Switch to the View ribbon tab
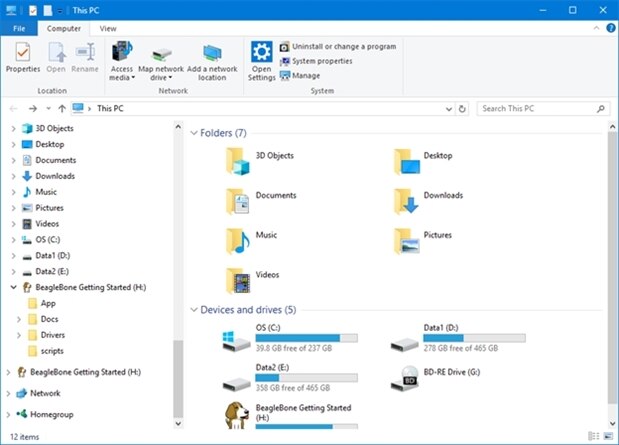Screen dimensions: 619x445 [107, 29]
